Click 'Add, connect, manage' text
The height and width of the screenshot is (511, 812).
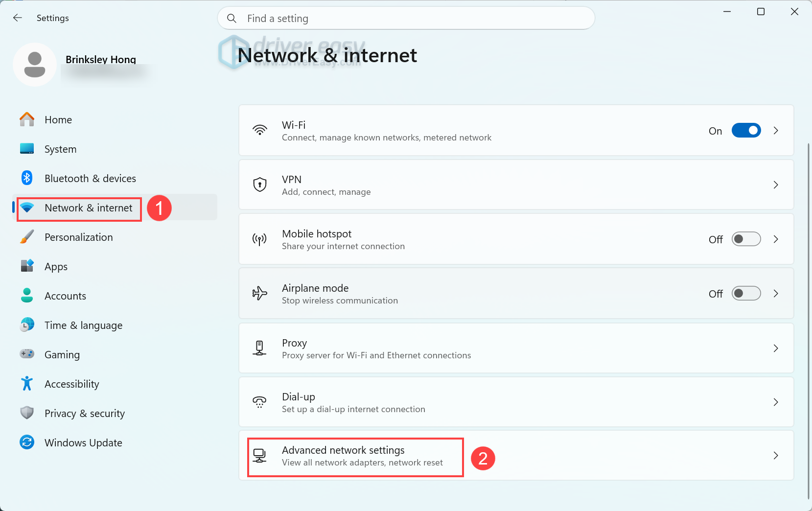pyautogui.click(x=326, y=192)
